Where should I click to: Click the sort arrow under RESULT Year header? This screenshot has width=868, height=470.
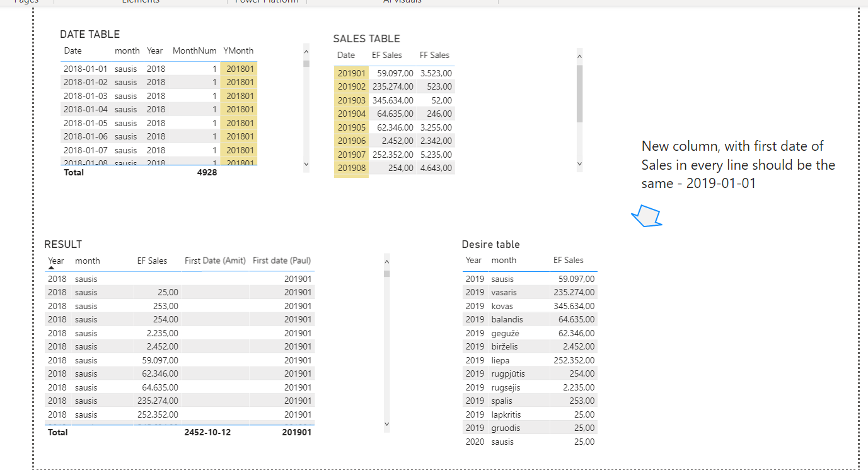pyautogui.click(x=52, y=268)
